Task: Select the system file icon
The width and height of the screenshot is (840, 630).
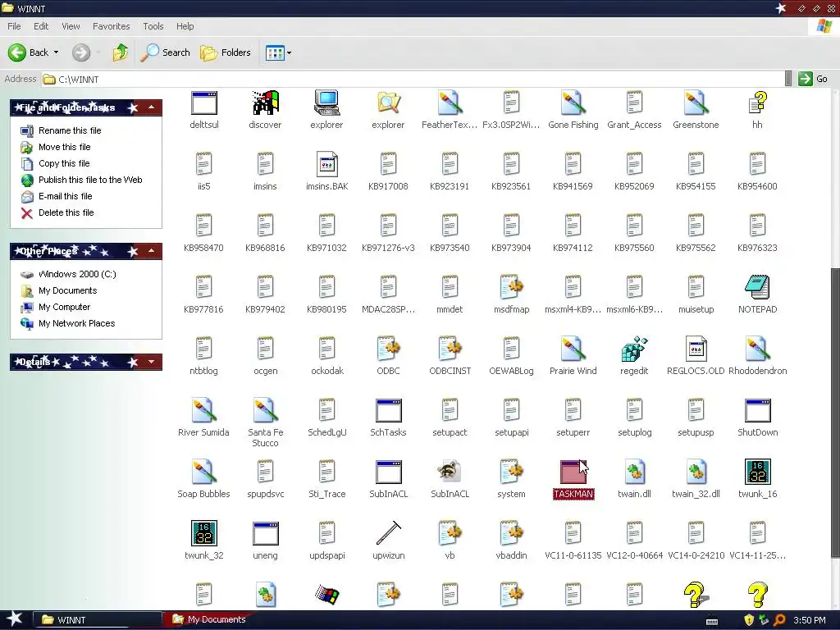Action: click(511, 472)
